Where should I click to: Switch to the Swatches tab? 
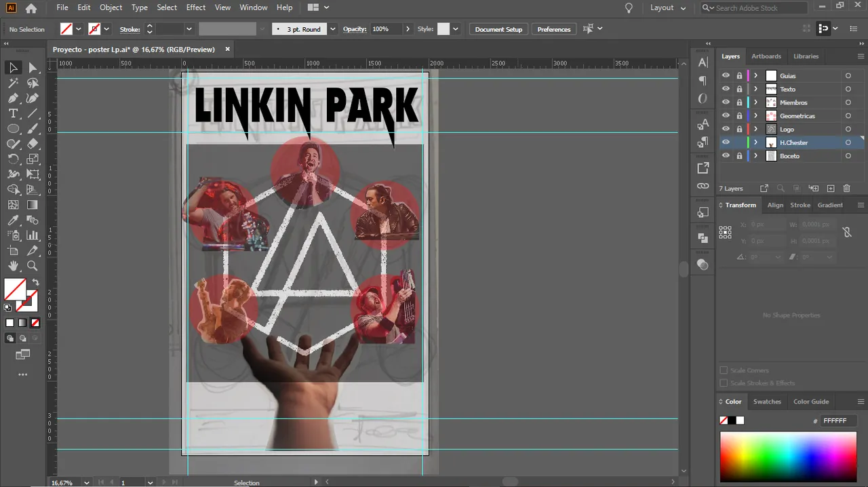[767, 402]
